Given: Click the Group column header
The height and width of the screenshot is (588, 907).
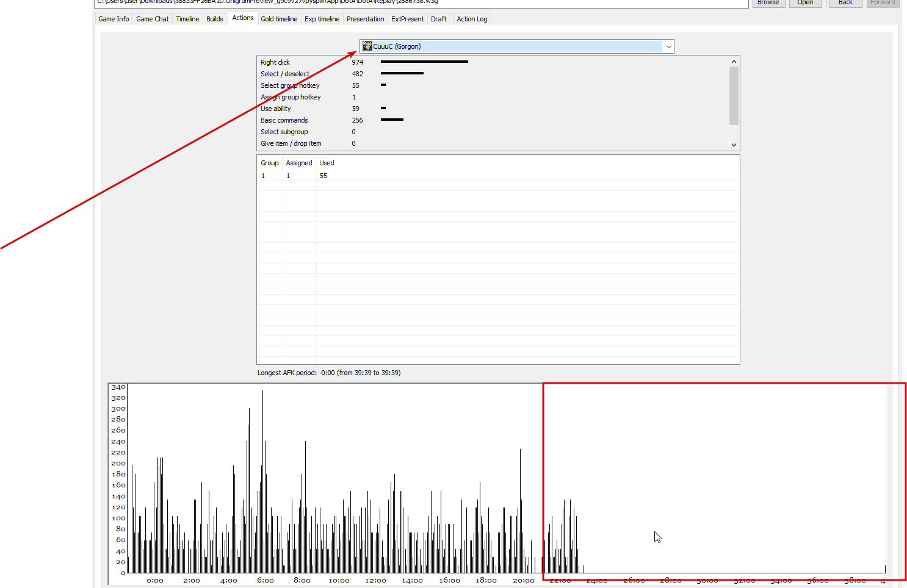Looking at the screenshot, I should point(270,163).
